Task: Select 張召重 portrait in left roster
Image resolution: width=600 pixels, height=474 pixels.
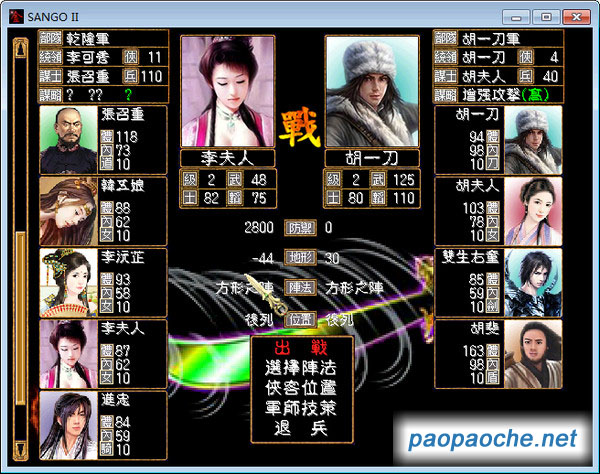Action: [x=68, y=140]
